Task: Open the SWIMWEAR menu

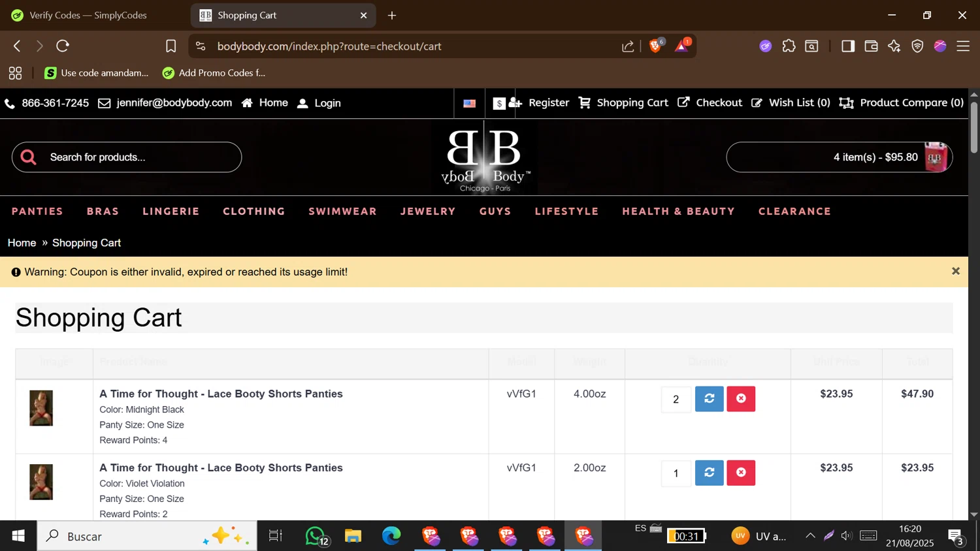Action: point(343,212)
